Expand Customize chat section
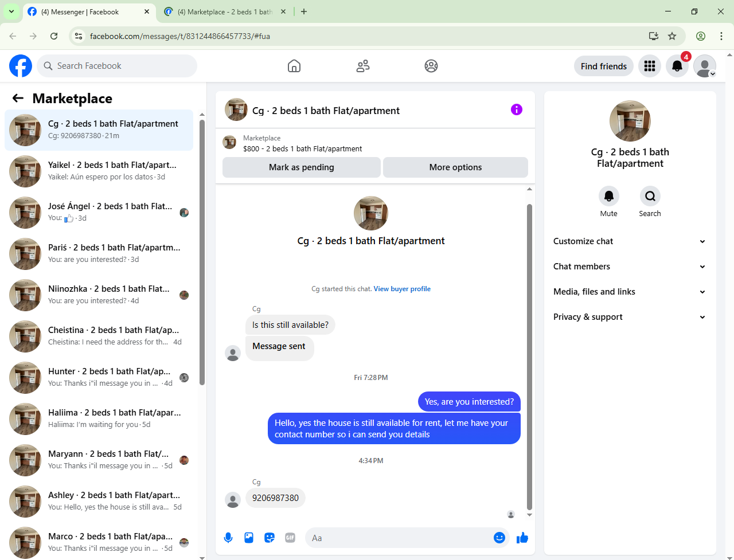 (x=630, y=241)
